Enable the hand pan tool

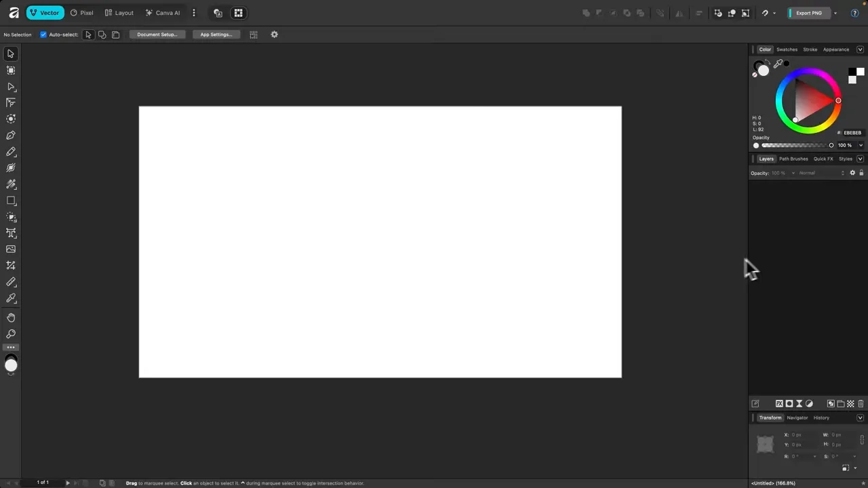[11, 317]
